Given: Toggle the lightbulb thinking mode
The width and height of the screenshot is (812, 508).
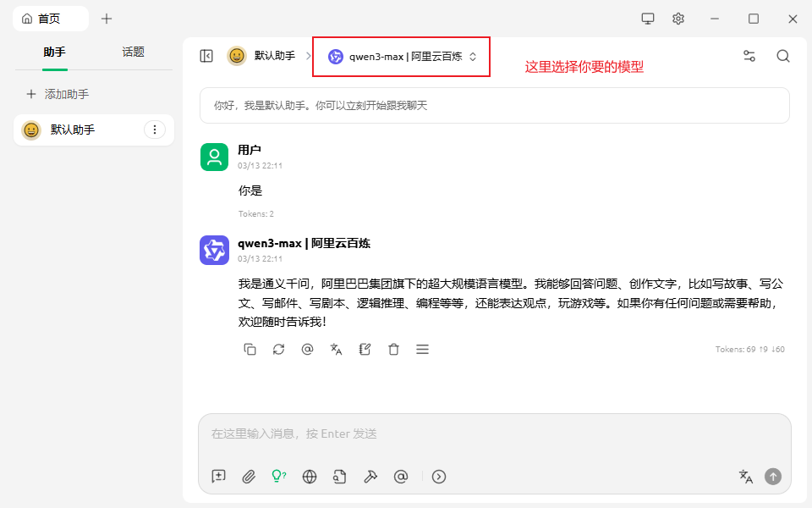Looking at the screenshot, I should point(278,477).
